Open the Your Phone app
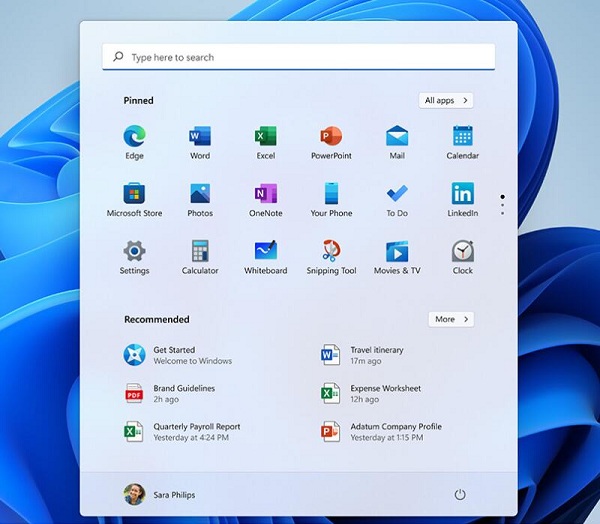 (x=331, y=200)
